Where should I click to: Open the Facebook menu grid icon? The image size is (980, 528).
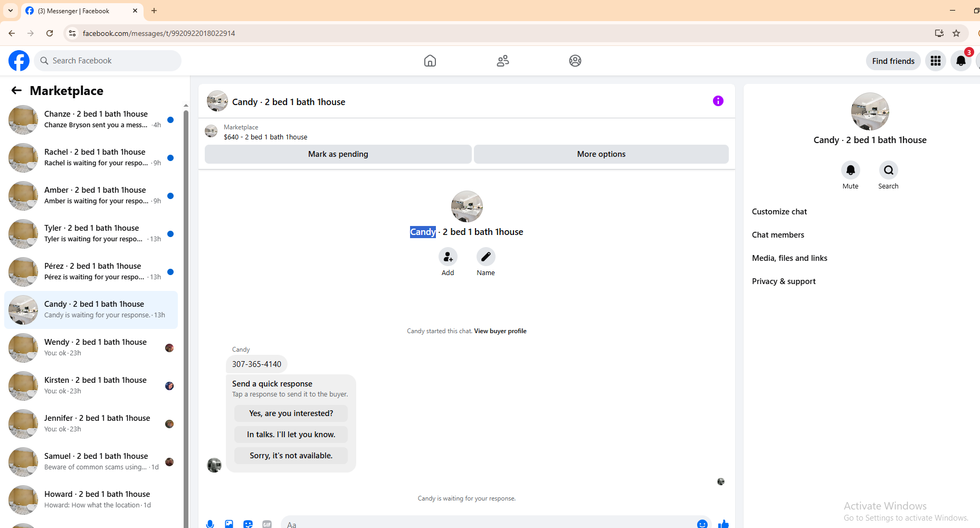[936, 61]
